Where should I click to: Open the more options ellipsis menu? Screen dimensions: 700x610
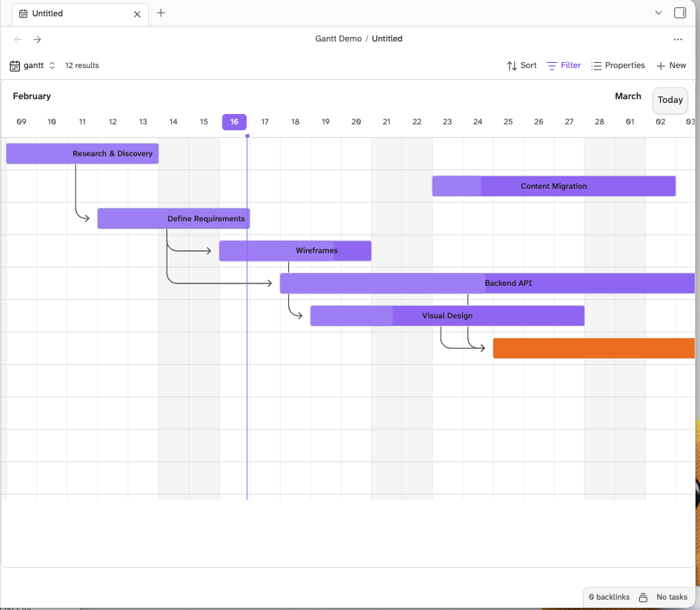tap(678, 39)
